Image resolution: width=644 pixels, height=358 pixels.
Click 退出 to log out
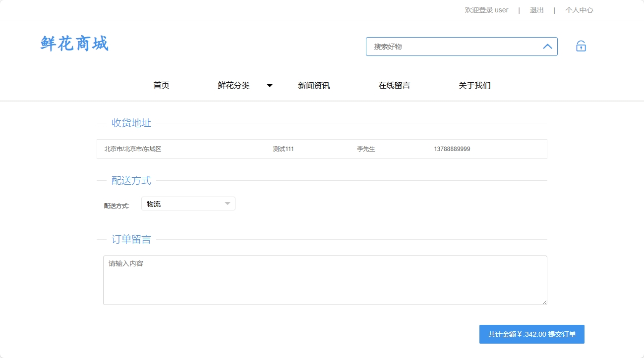tap(536, 10)
